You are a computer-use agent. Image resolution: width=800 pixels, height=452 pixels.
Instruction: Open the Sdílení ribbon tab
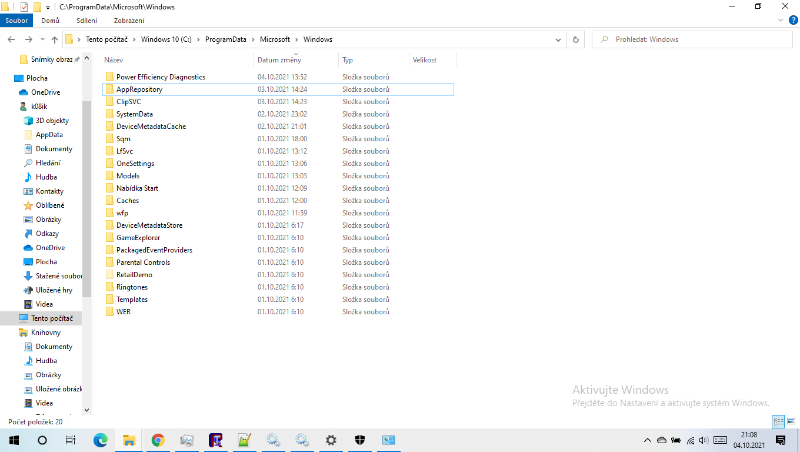click(x=87, y=20)
